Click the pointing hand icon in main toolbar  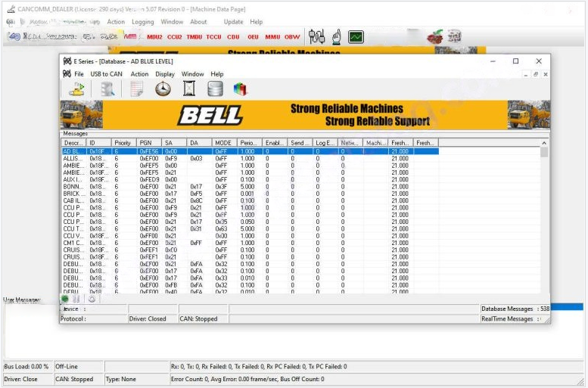[x=336, y=37]
